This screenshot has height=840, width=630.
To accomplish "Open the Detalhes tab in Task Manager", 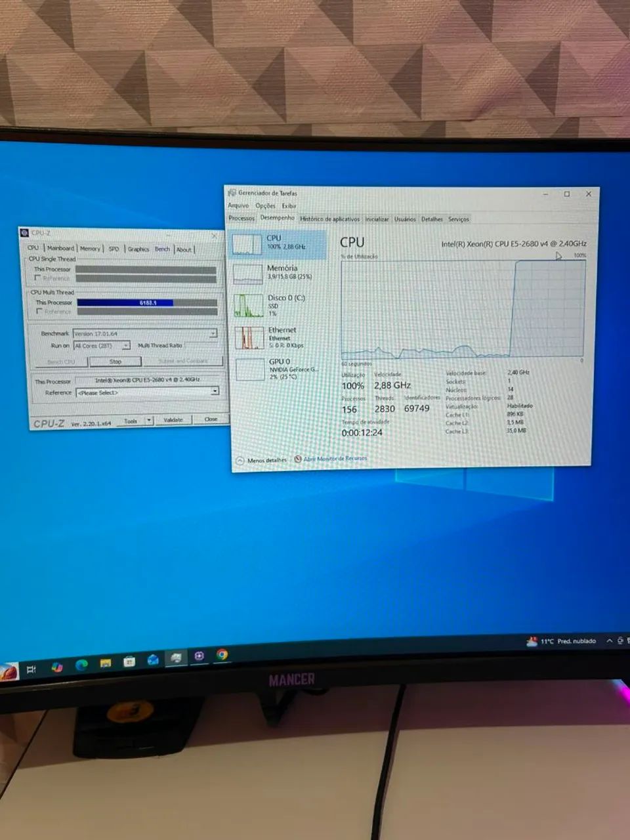I will pyautogui.click(x=432, y=219).
